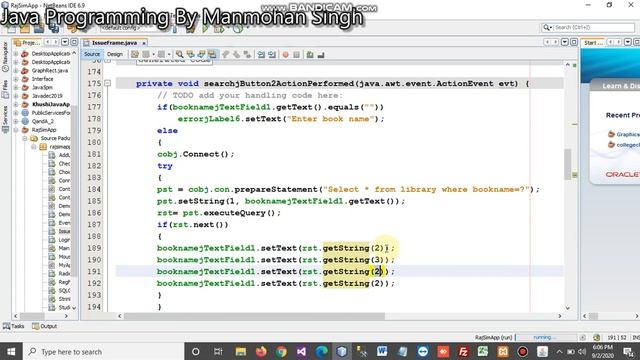Image resolution: width=640 pixels, height=360 pixels.
Task: Open the Graphics recent project link
Action: click(627, 134)
